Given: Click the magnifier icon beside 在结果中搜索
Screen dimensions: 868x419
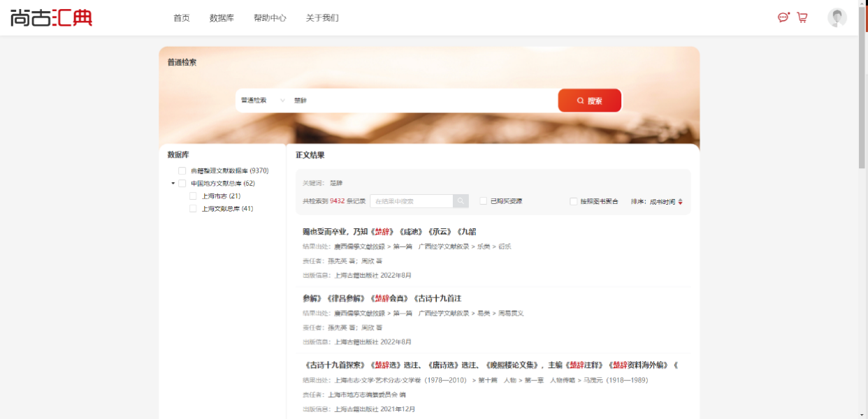Looking at the screenshot, I should coord(461,201).
